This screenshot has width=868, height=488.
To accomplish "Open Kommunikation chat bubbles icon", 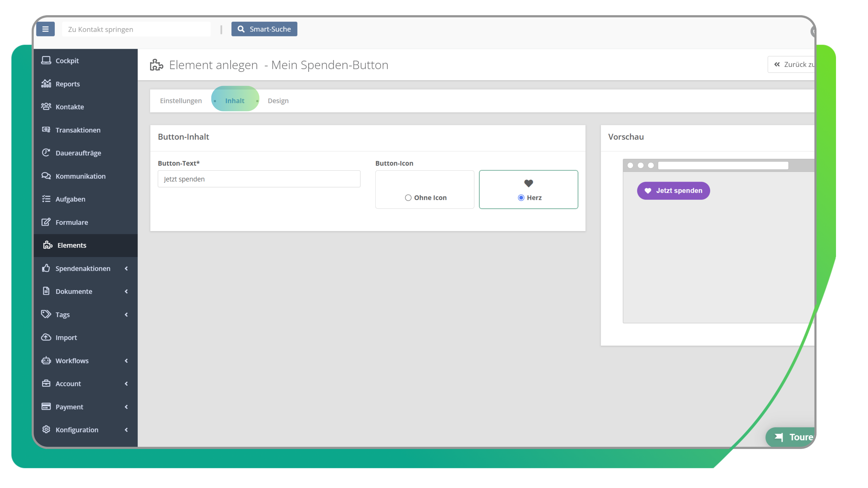I will 46,176.
